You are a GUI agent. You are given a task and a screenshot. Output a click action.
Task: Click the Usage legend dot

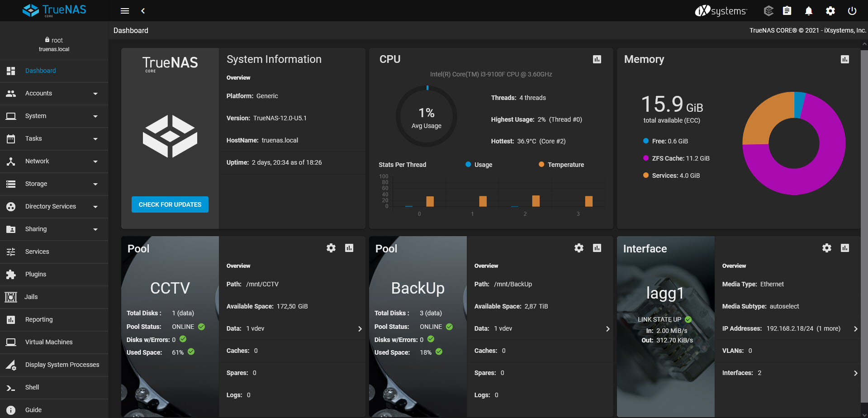[x=468, y=165]
